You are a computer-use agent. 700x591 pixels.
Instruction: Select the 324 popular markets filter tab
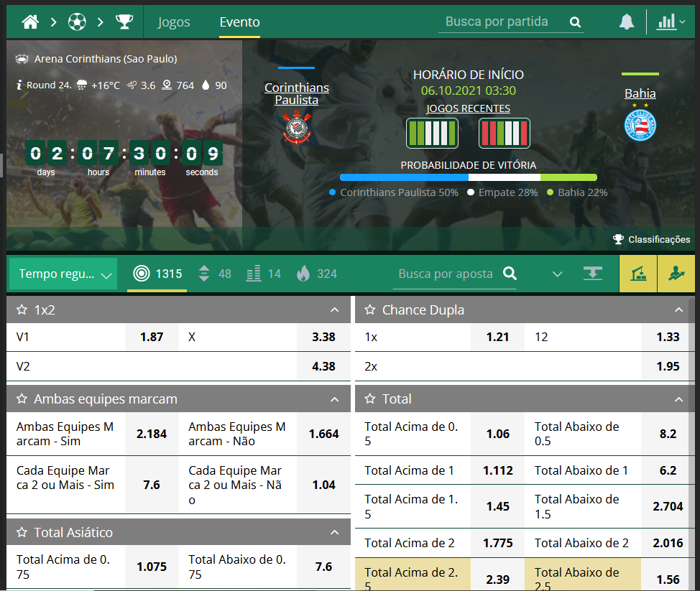[316, 274]
